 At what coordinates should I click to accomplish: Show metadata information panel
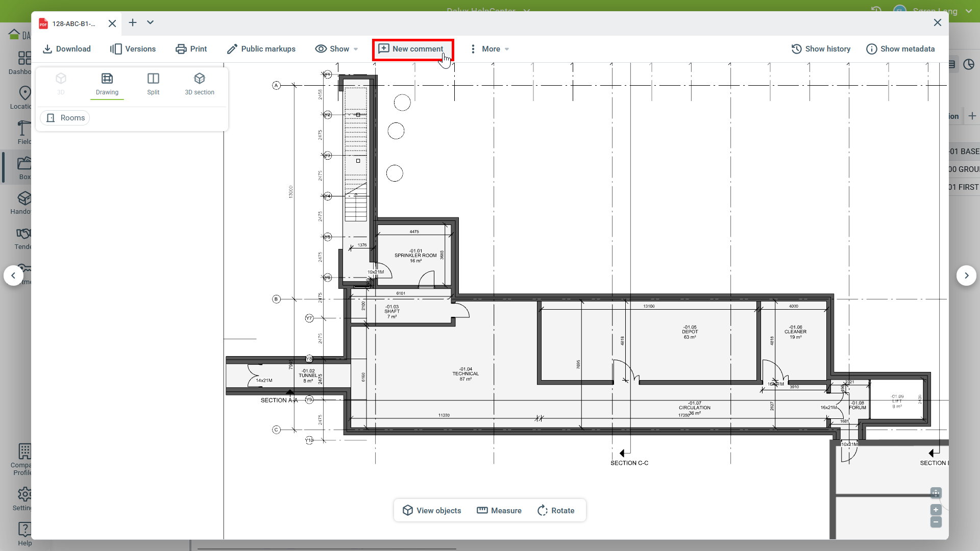click(900, 49)
